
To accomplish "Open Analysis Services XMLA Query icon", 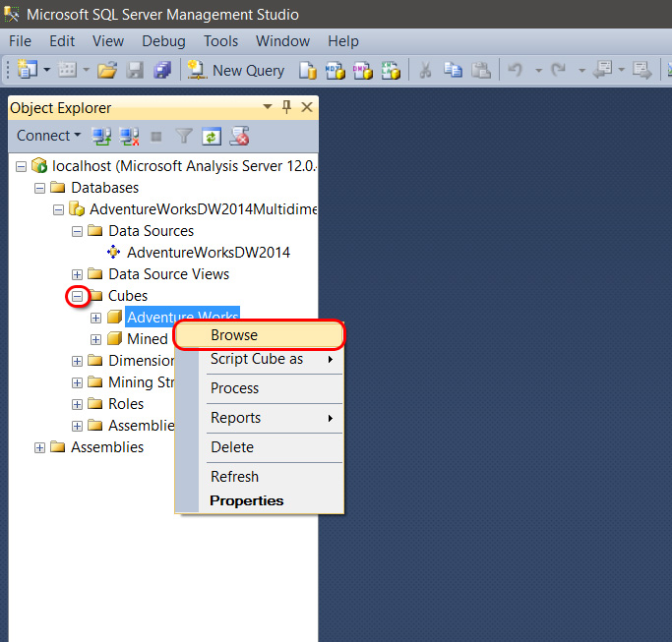I will point(391,70).
